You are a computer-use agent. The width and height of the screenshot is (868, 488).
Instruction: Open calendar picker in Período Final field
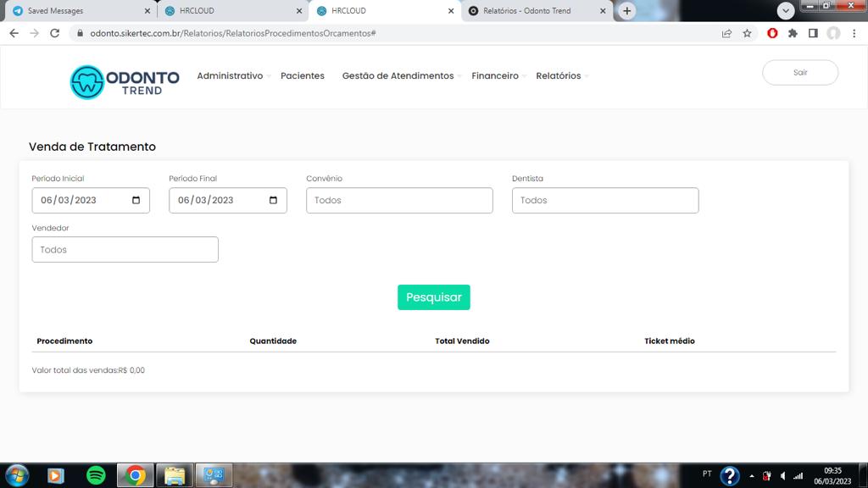273,201
